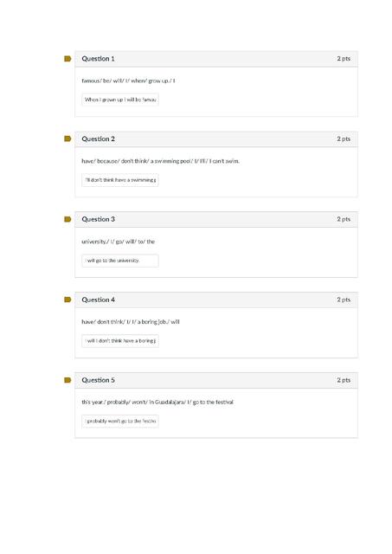Click the 2 pts label on Question 5
The height and width of the screenshot is (554, 392).
point(344,380)
